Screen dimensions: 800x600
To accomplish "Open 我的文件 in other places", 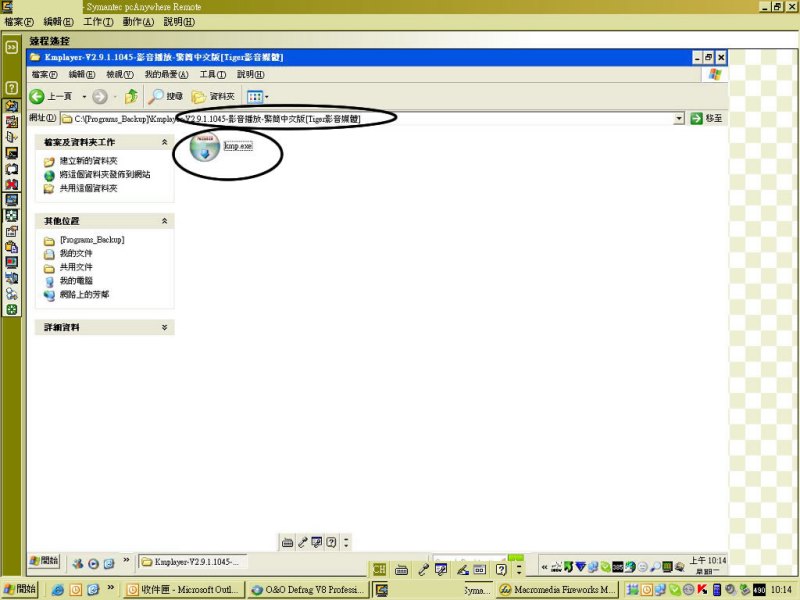I will pyautogui.click(x=76, y=254).
